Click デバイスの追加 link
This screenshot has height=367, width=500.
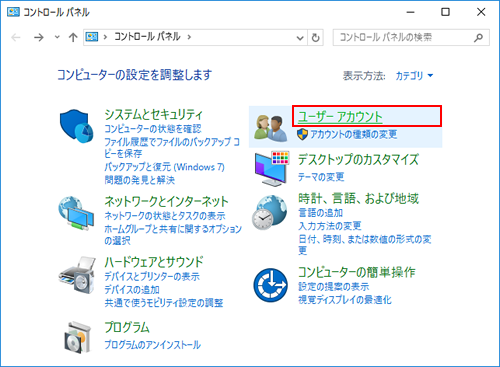point(132,290)
